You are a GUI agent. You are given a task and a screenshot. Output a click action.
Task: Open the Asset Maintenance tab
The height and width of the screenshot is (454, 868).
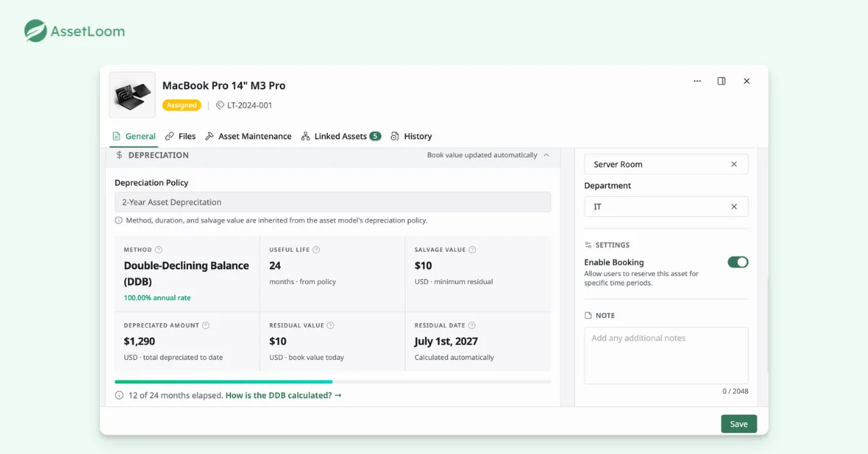[x=248, y=136]
